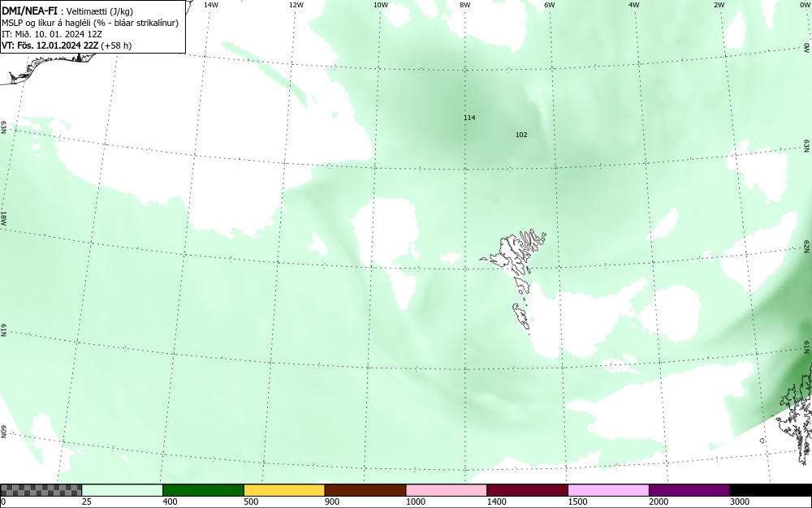Click the "VT: Fös. 12.01.2024 22Z (+58 h)" line

67,45
